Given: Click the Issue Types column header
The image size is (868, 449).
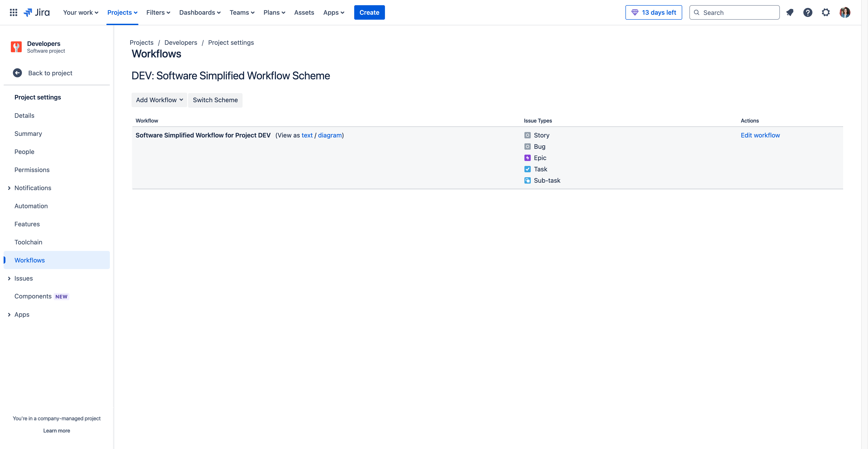Looking at the screenshot, I should point(538,121).
